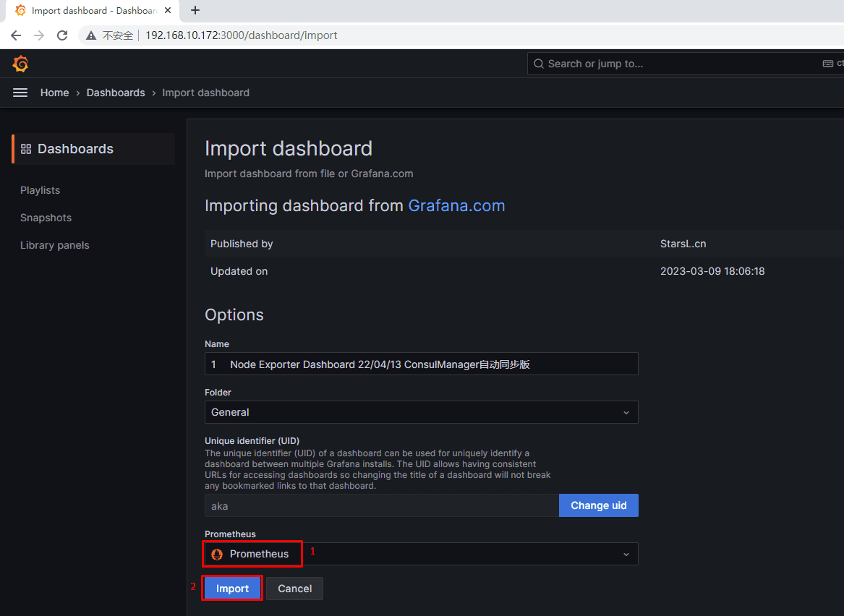Click the Prometheus datasource flame icon
844x616 pixels.
pos(217,554)
